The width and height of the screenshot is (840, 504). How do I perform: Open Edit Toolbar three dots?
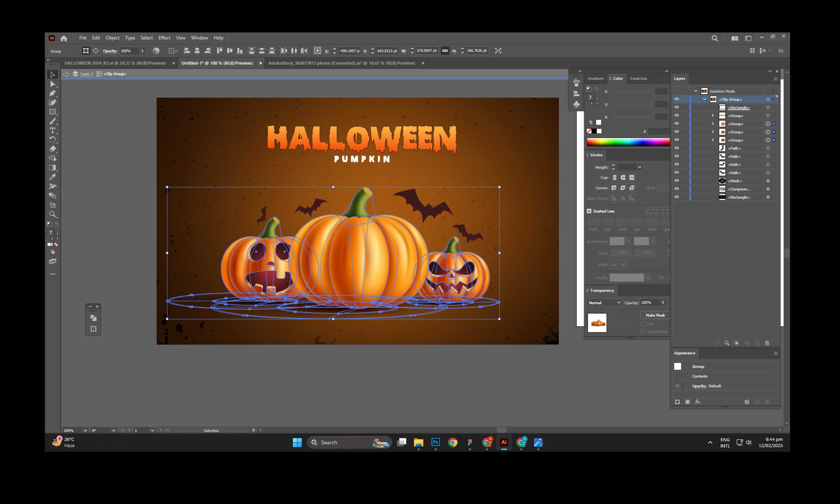pos(52,274)
